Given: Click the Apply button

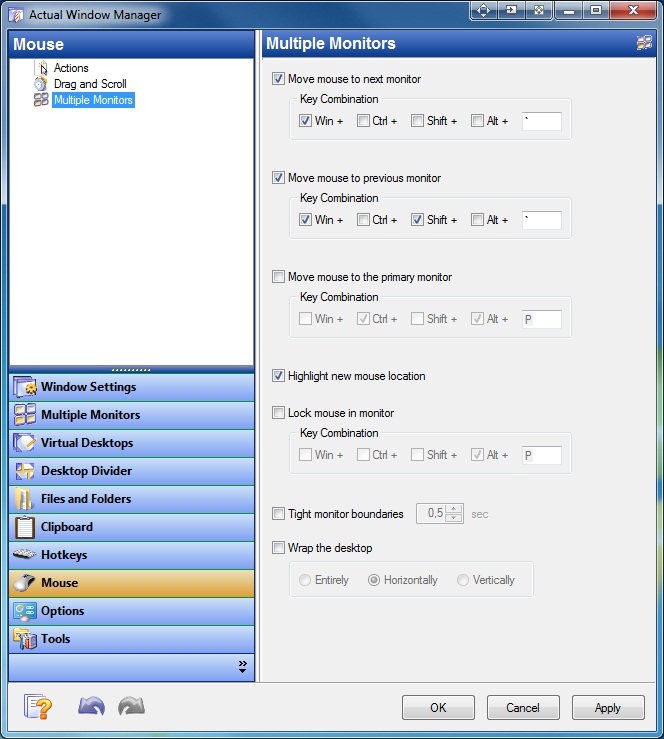Looking at the screenshot, I should [x=608, y=707].
